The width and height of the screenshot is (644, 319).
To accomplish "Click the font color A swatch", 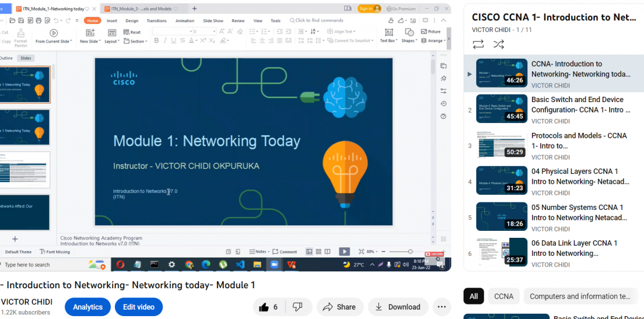I will [x=191, y=40].
